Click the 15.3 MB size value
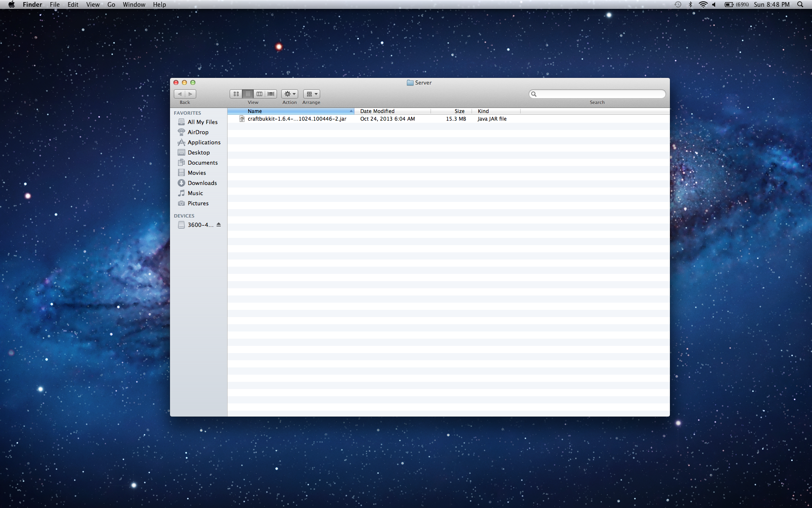Screen dimensions: 812x508 pos(456,119)
